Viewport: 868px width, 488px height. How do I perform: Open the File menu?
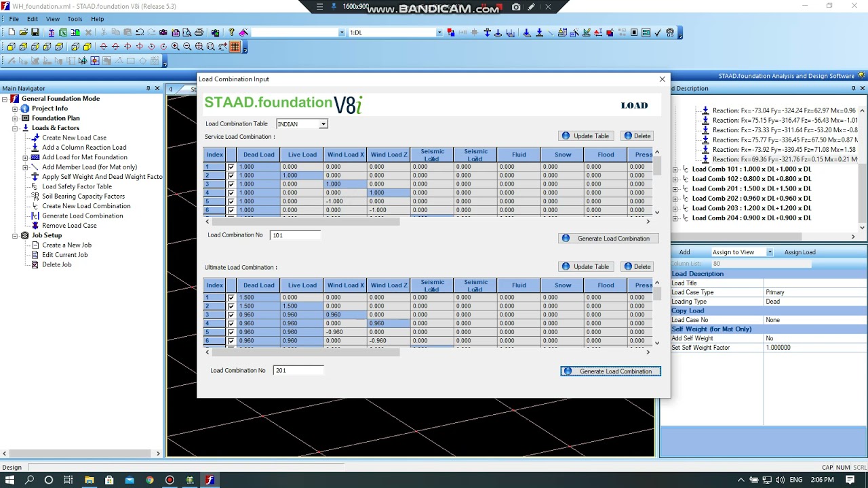14,19
